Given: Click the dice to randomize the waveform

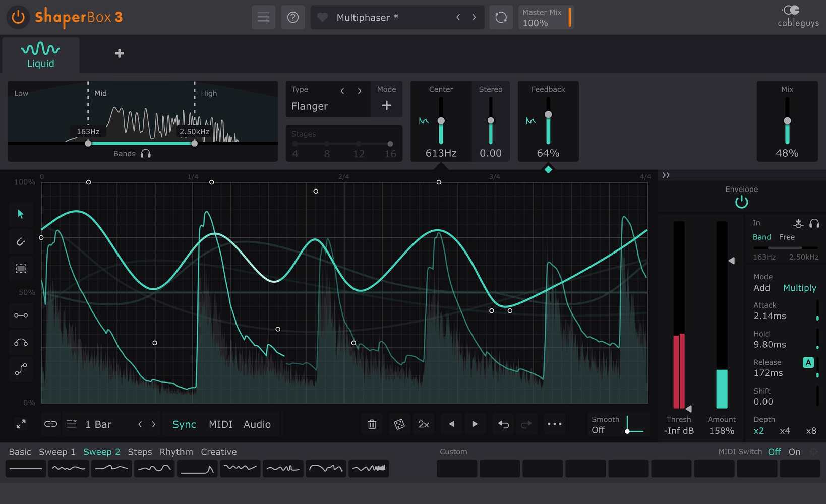Looking at the screenshot, I should click(399, 424).
